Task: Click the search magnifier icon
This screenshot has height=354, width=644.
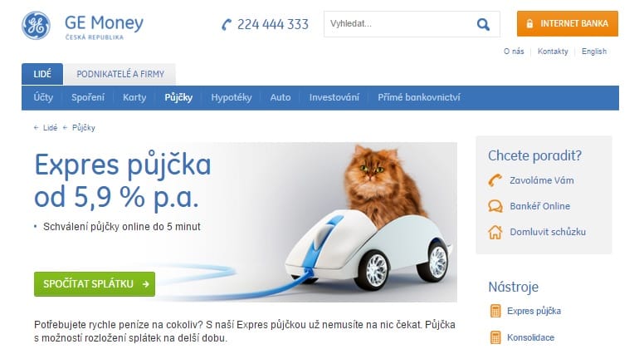Action: click(483, 24)
